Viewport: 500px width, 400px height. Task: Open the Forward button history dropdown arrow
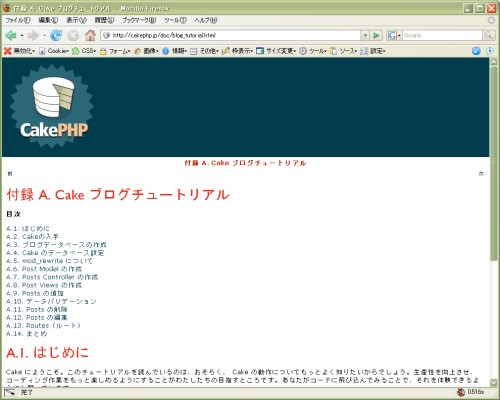[x=44, y=35]
